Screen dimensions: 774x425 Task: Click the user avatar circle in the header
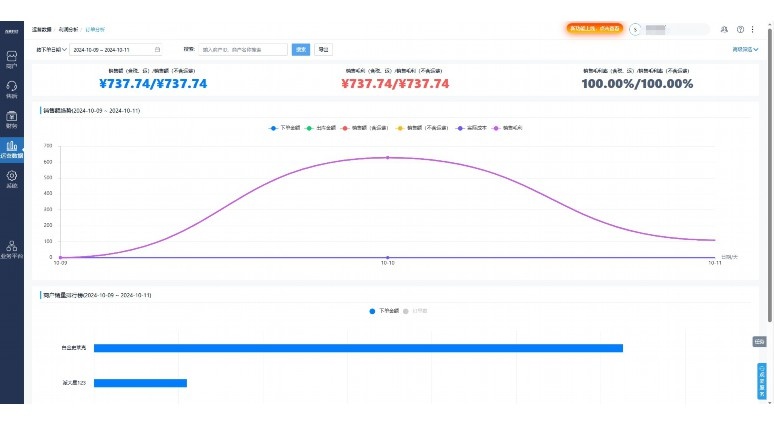(x=635, y=30)
